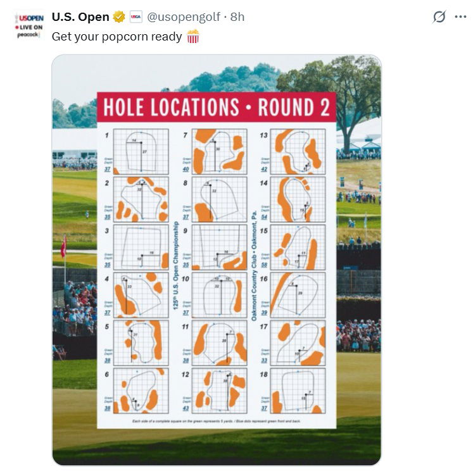
Task: Click the 8h timestamp link
Action: point(237,17)
